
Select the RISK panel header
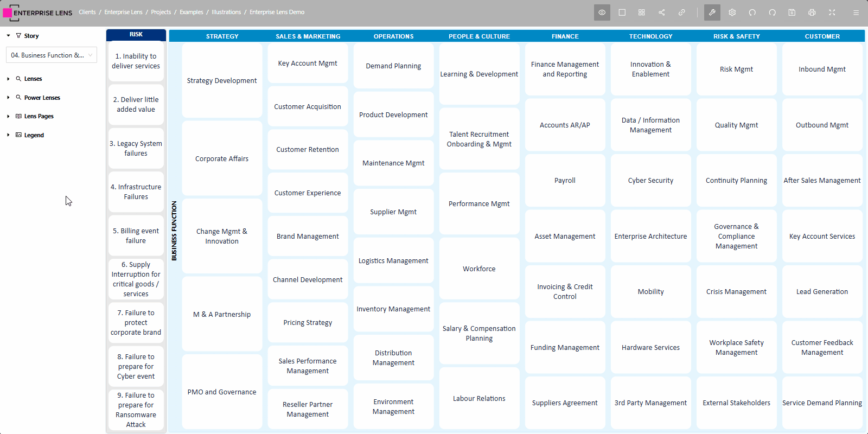coord(136,35)
